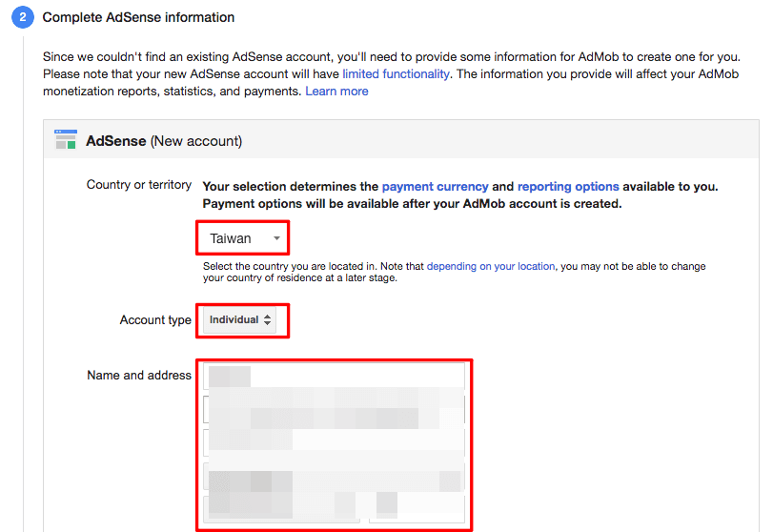
Task: Click the step 2 number circle
Action: pos(23,17)
